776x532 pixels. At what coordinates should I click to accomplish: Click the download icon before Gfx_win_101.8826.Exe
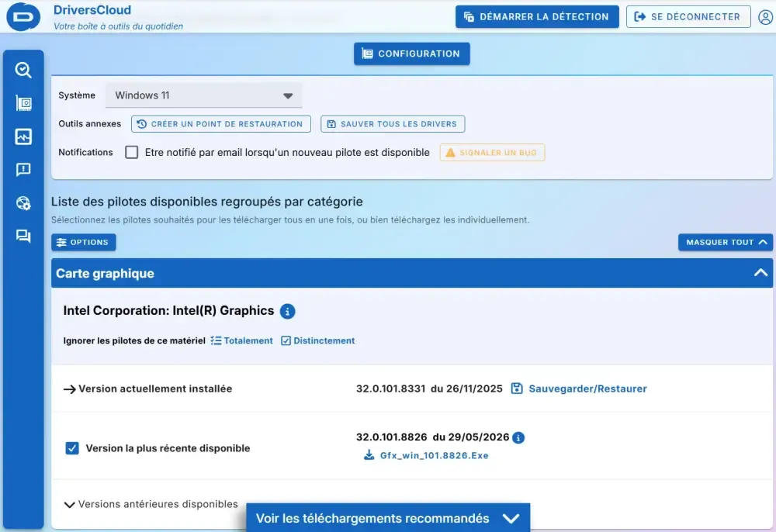(369, 455)
